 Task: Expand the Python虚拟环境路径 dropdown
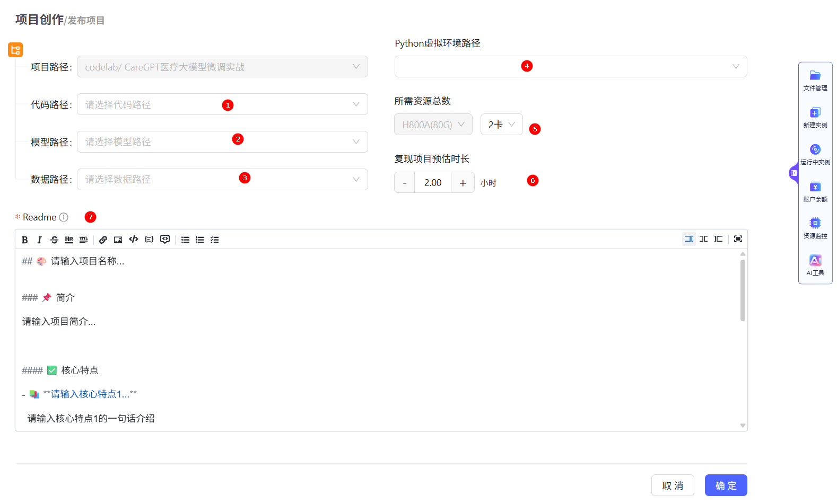(570, 67)
